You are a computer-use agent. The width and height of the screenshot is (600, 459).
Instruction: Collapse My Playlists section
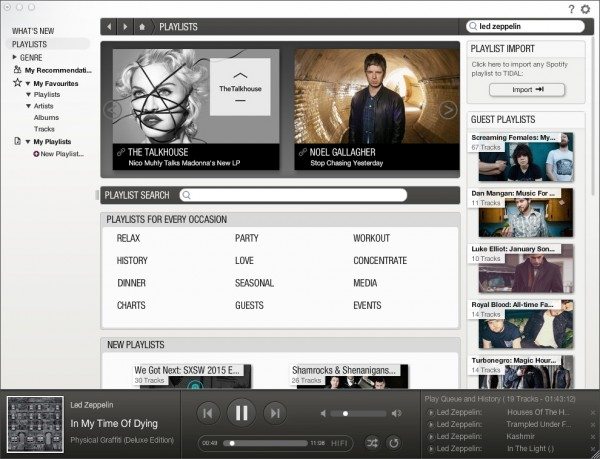(x=28, y=142)
